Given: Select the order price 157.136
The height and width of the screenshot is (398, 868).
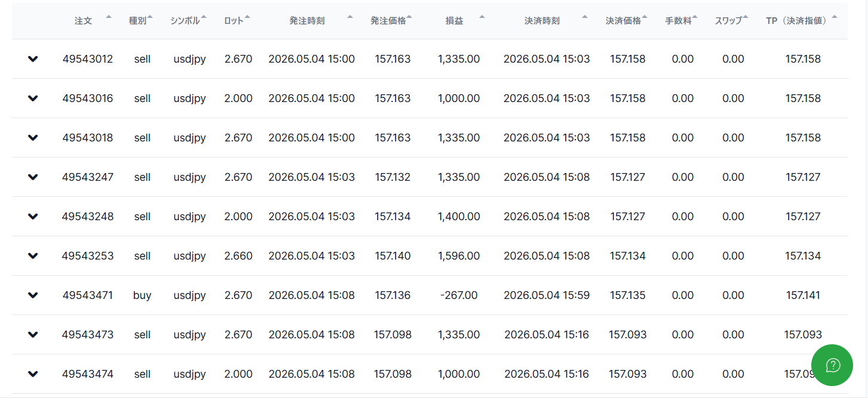Looking at the screenshot, I should click(x=393, y=295).
